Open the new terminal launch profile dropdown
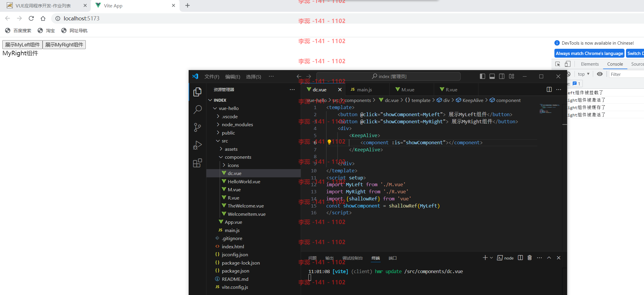644x295 pixels. 491,258
